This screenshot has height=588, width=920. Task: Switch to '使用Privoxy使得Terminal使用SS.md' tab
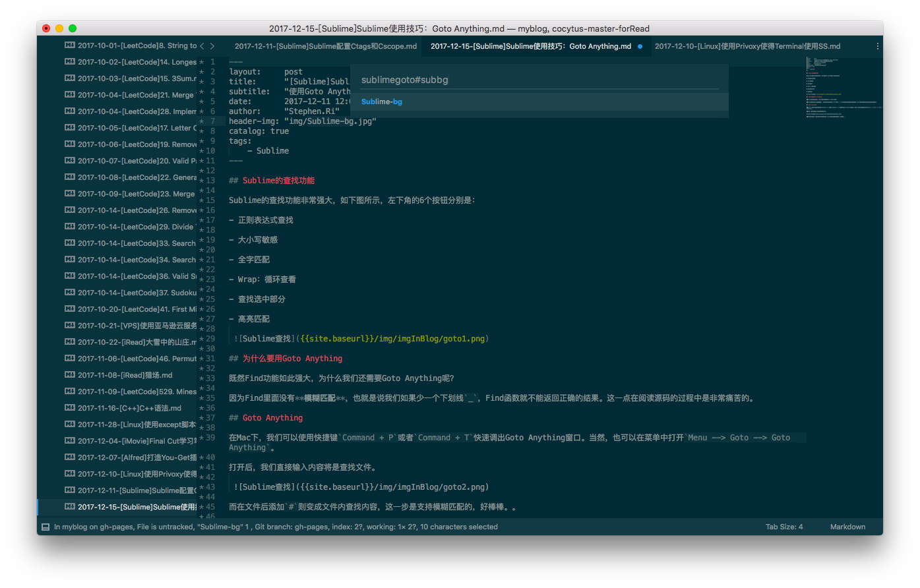tap(747, 47)
